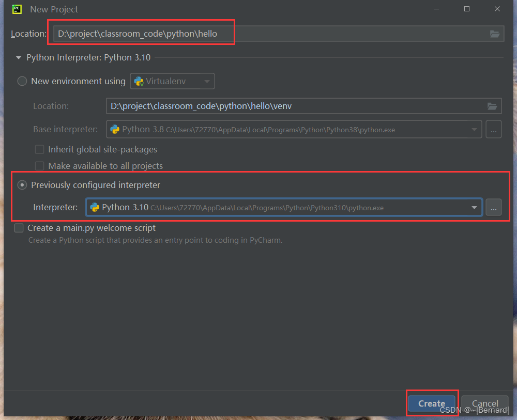Viewport: 517px width, 420px height.
Task: Select 'New environment using' radio button
Action: (x=22, y=81)
